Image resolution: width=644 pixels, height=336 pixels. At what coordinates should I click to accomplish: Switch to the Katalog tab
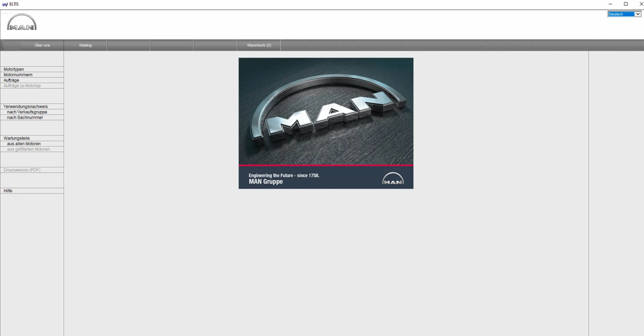tap(86, 45)
